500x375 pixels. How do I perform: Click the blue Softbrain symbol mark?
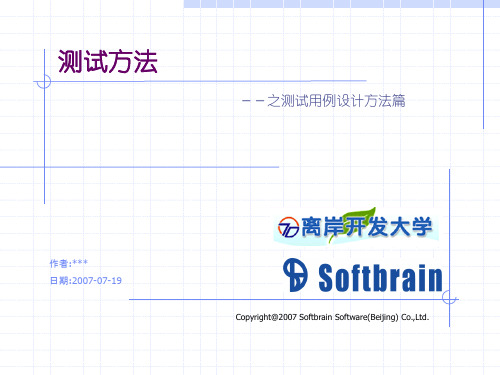tap(295, 275)
